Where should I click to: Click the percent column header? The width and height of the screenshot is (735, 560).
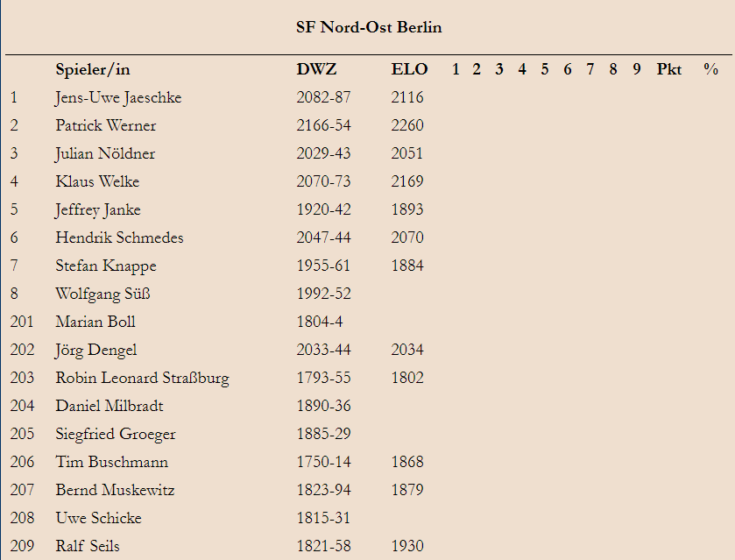click(710, 69)
